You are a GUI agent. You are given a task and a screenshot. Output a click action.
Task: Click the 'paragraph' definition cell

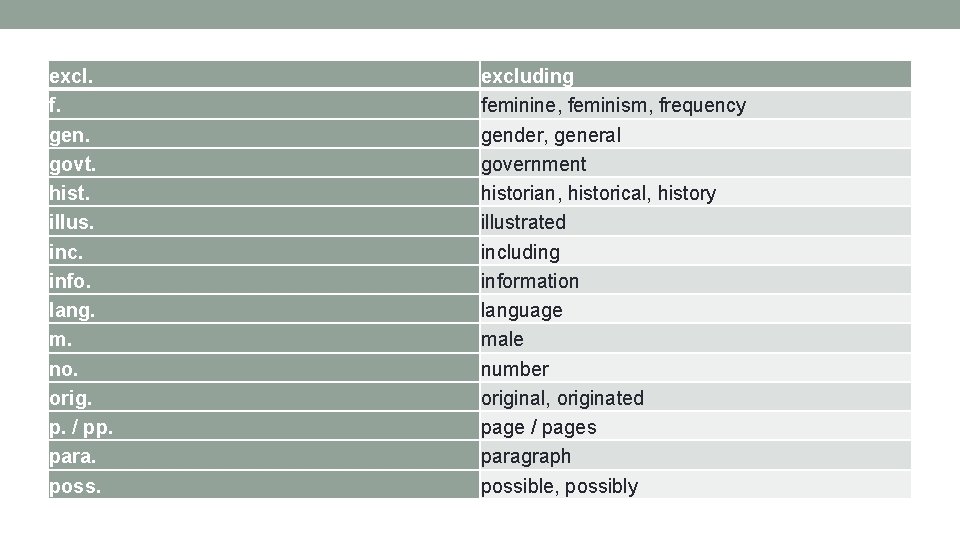click(x=526, y=456)
